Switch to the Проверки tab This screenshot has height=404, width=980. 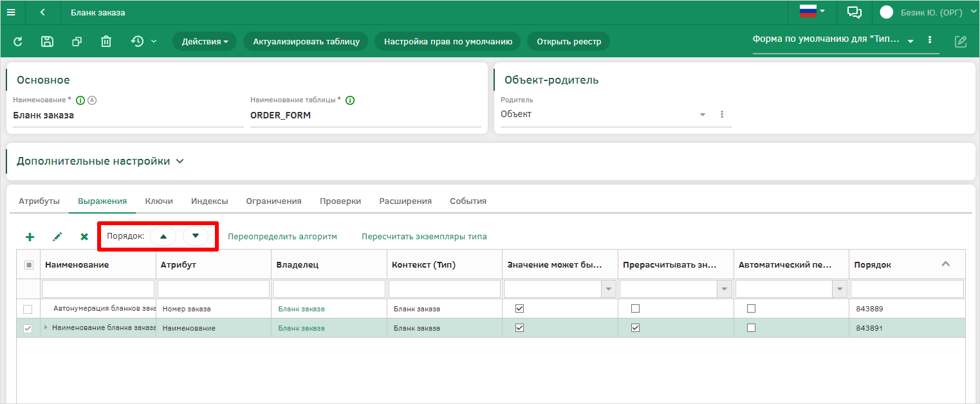click(340, 201)
